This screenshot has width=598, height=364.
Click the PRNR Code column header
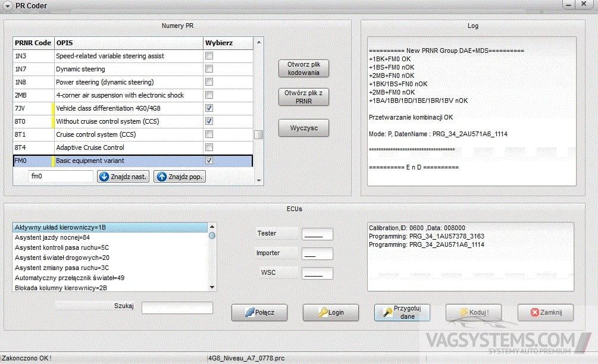[33, 43]
